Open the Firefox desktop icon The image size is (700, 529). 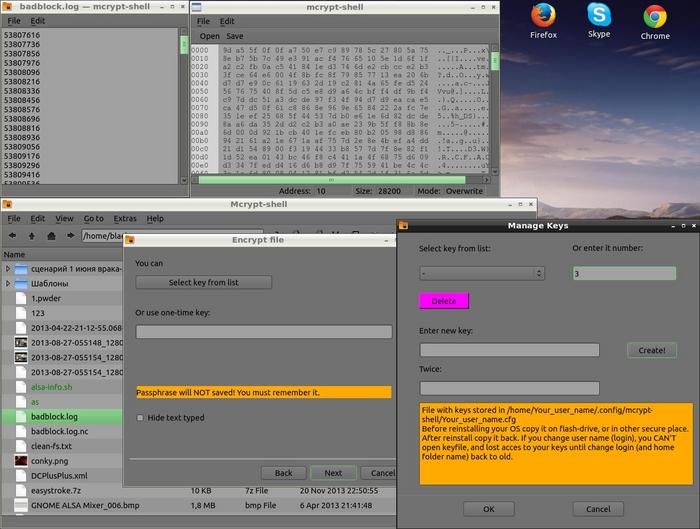click(x=543, y=18)
